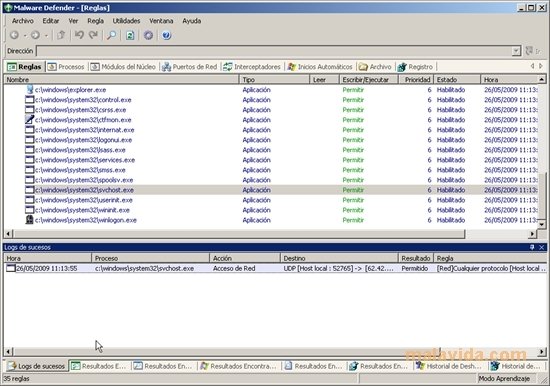Open the Historial de Desh... bottom tab

pyautogui.click(x=450, y=366)
